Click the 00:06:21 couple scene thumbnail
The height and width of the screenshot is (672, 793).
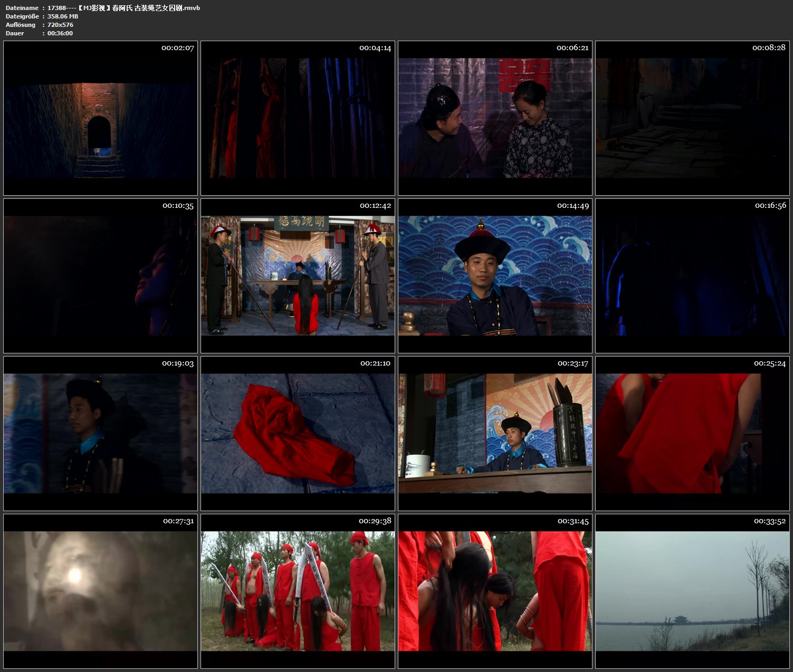click(495, 118)
